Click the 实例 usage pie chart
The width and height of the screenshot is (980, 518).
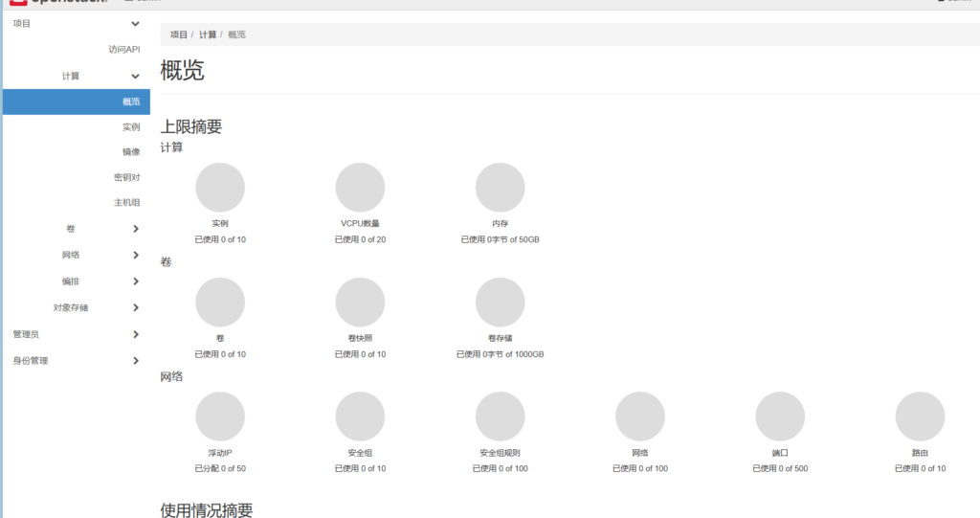(x=220, y=188)
